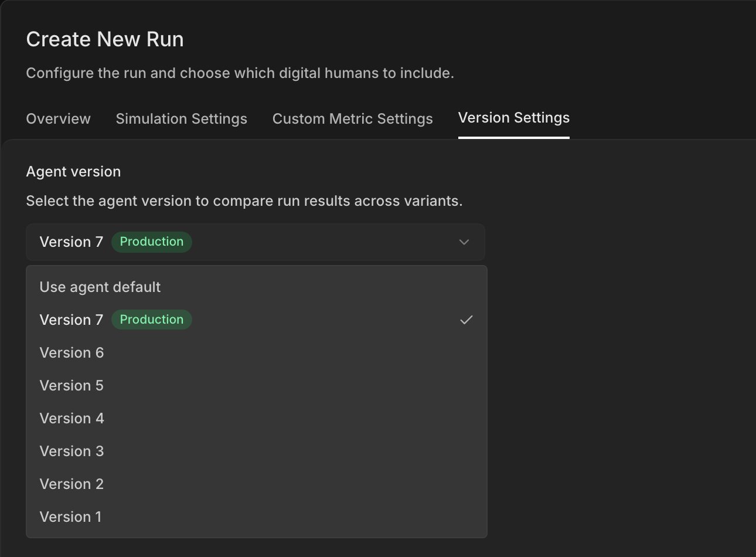
Task: Choose Version 4 from dropdown
Action: [257, 419]
